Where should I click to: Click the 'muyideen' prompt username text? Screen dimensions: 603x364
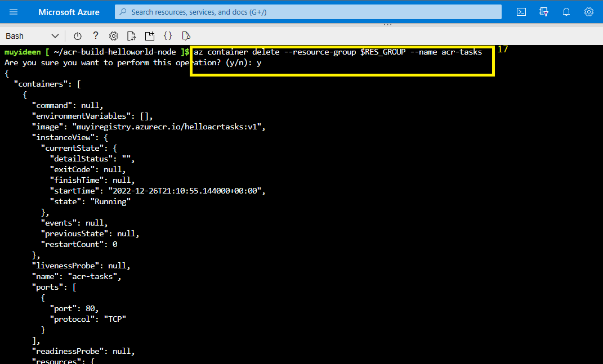click(x=23, y=52)
